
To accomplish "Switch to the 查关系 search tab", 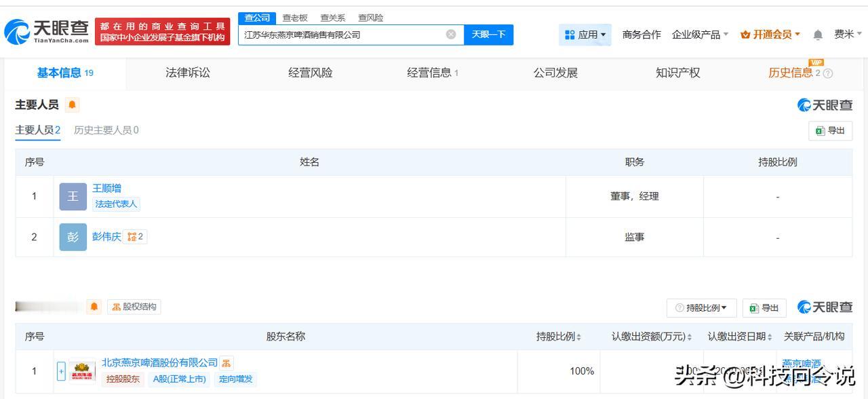I will point(333,18).
